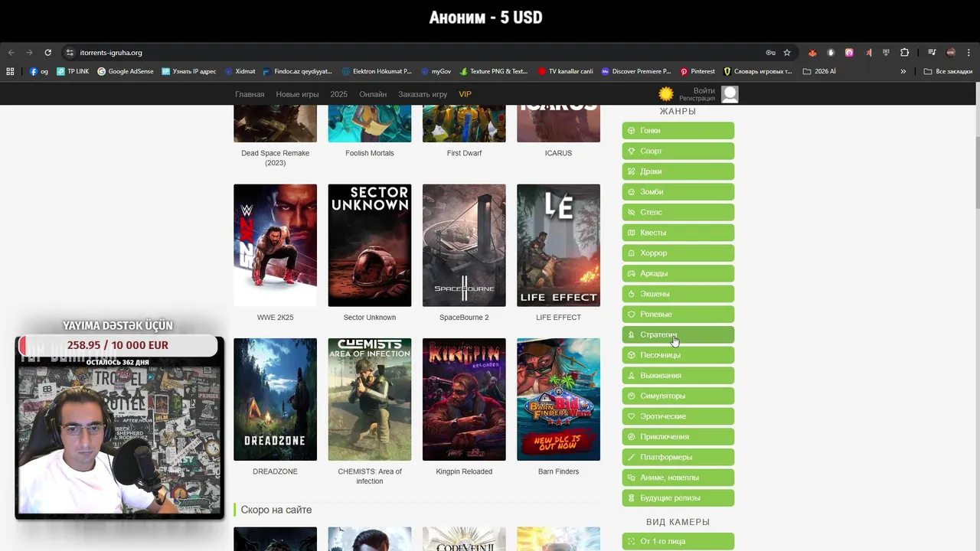The width and height of the screenshot is (980, 551).
Task: Open 'Новые игры' in site menu
Action: click(x=297, y=94)
